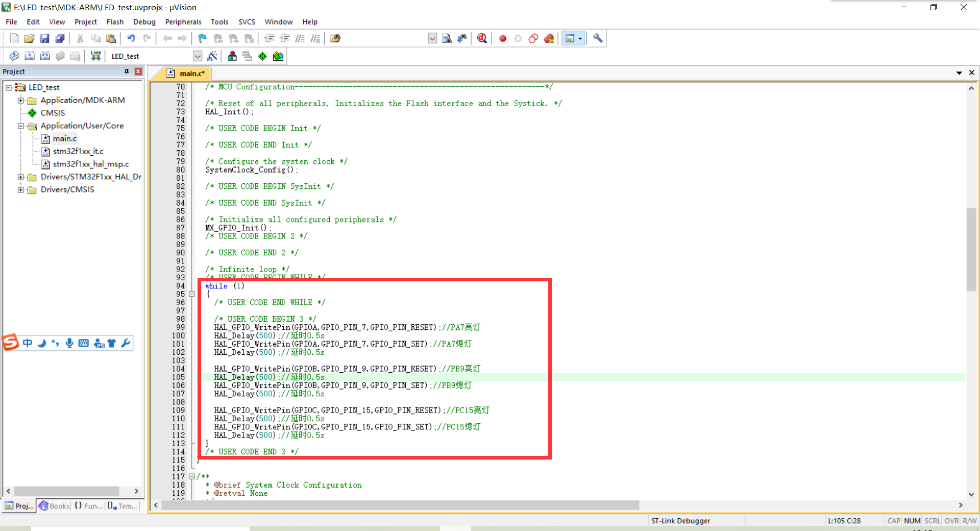980x531 pixels.
Task: Open the Peripherals menu
Action: click(183, 22)
